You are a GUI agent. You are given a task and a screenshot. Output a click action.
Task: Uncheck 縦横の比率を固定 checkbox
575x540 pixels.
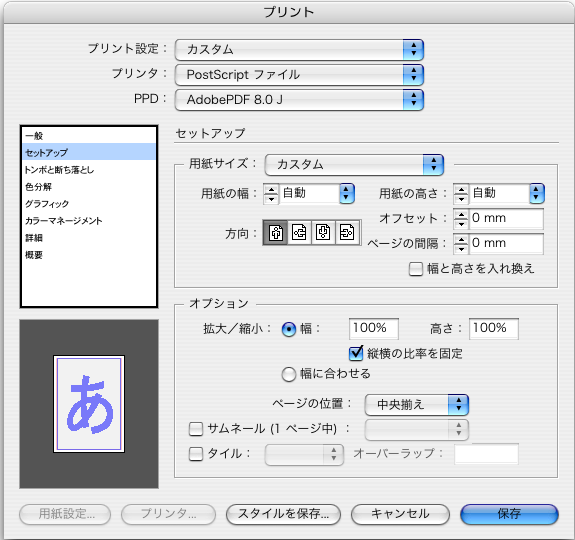point(356,353)
